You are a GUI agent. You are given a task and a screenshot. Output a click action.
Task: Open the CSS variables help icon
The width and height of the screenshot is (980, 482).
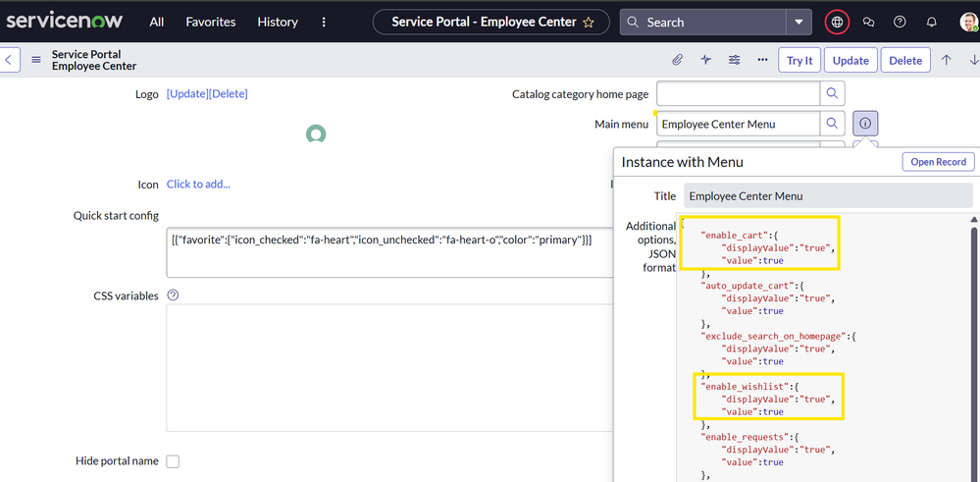tap(174, 295)
